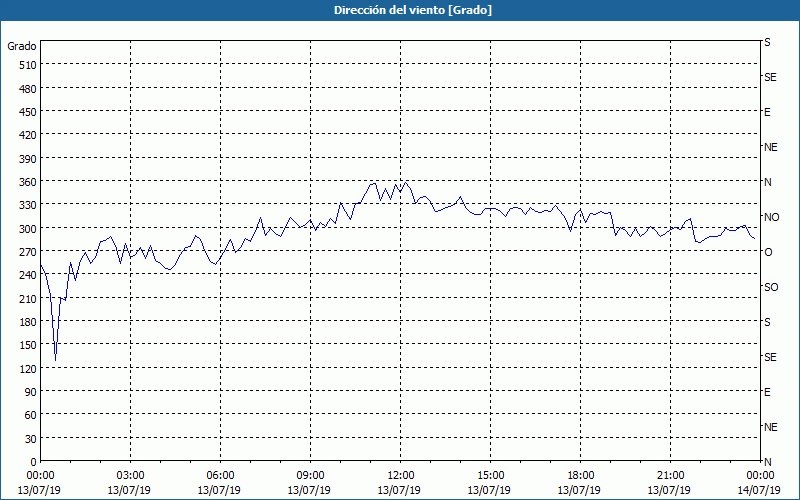Click the "Grado" y-axis unit label
Image resolution: width=800 pixels, height=500 pixels.
pos(22,46)
